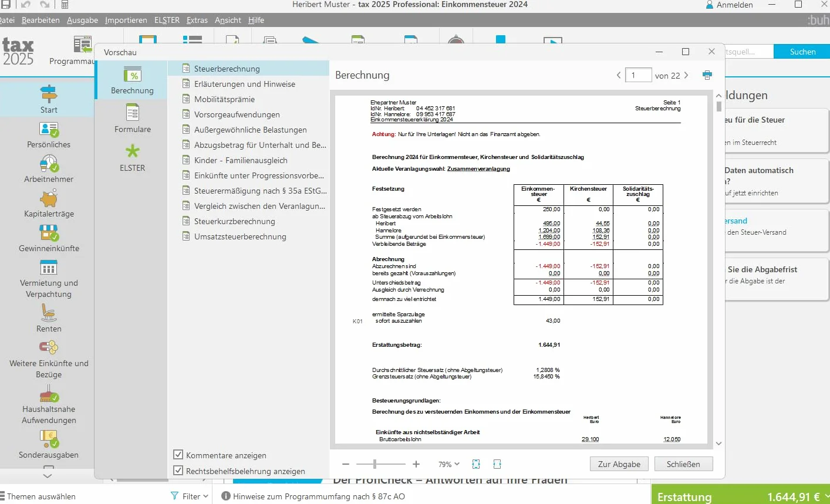The width and height of the screenshot is (830, 504).
Task: Open the Start section in sidebar
Action: 48,99
